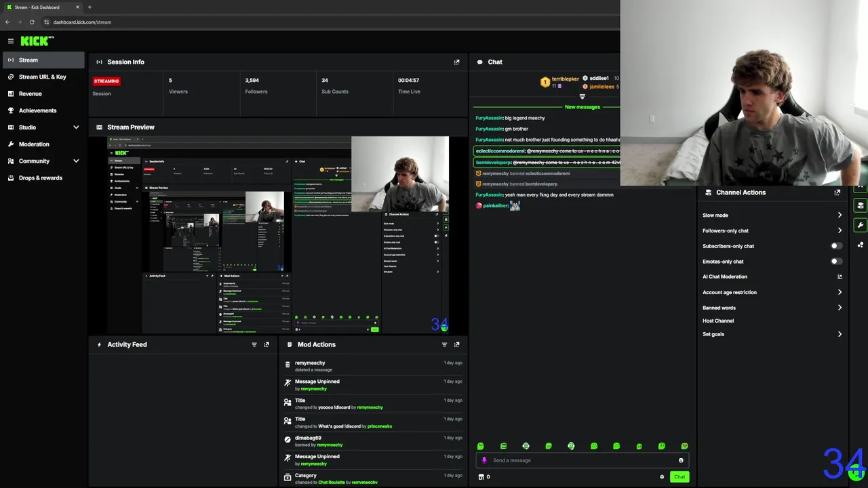The height and width of the screenshot is (488, 868).
Task: Open princeneeks profile link in Mod Actions
Action: coord(380,426)
